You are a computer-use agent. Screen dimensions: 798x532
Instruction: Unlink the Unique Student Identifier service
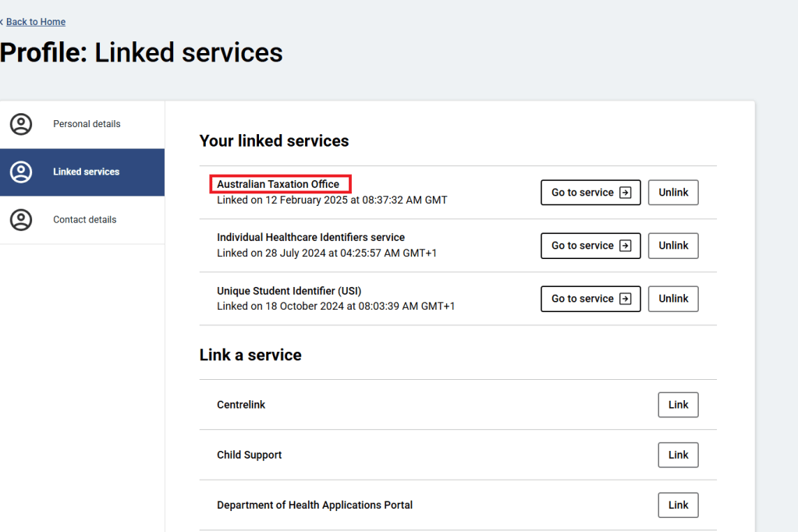673,299
